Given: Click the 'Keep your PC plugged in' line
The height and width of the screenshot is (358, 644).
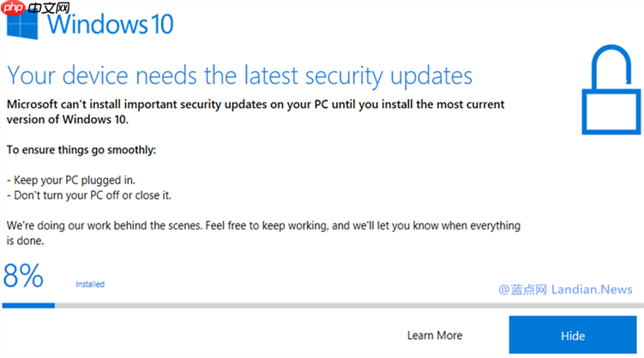Looking at the screenshot, I should (71, 180).
